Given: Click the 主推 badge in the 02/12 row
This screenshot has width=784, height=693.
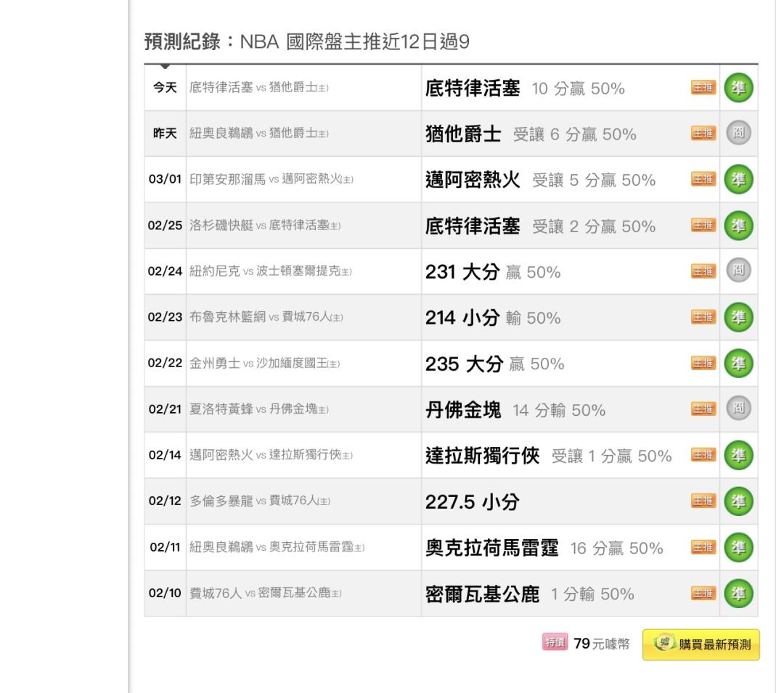Looking at the screenshot, I should click(703, 501).
